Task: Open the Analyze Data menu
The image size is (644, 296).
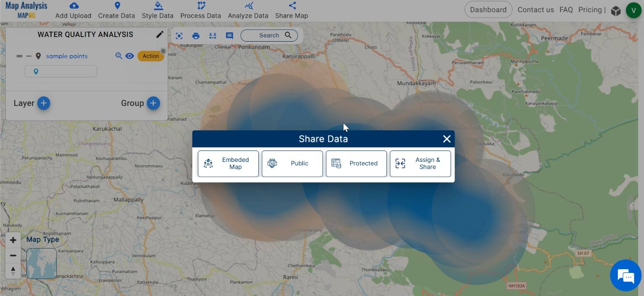Action: click(248, 11)
